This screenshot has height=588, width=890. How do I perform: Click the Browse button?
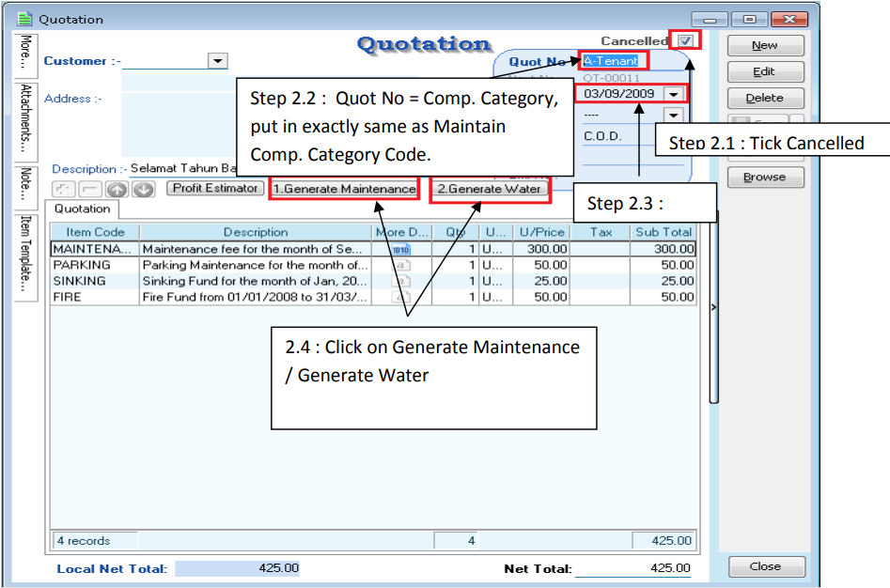click(x=764, y=177)
